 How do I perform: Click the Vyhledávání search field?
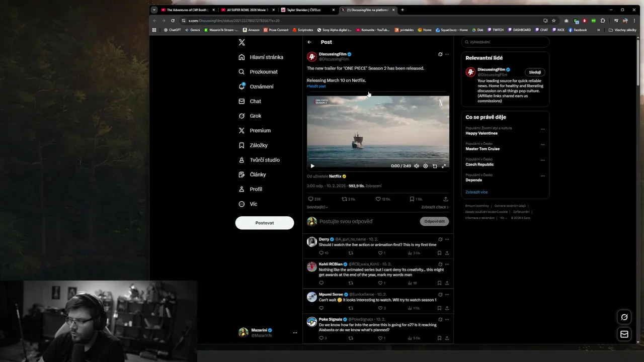click(505, 42)
